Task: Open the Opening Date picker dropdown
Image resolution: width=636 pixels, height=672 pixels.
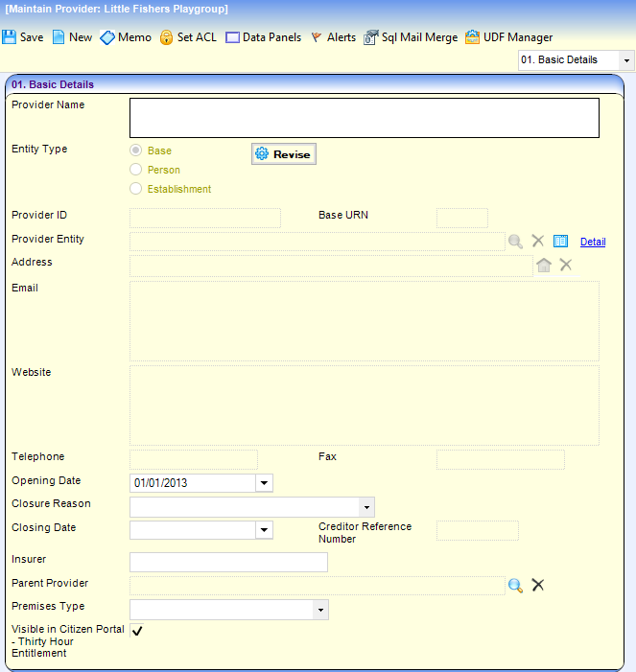Action: pos(264,483)
